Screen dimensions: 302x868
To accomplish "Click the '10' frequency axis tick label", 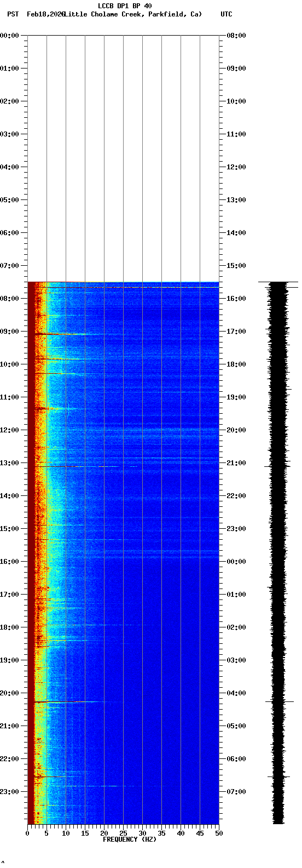I will pyautogui.click(x=66, y=833).
